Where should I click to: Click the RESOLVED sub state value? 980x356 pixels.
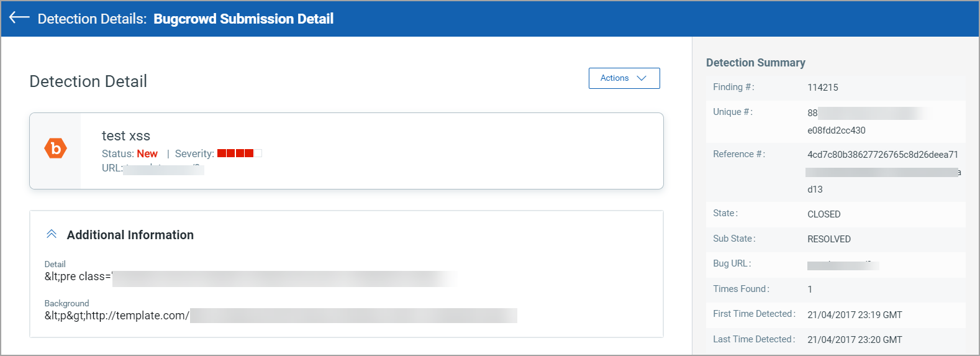[x=829, y=239]
